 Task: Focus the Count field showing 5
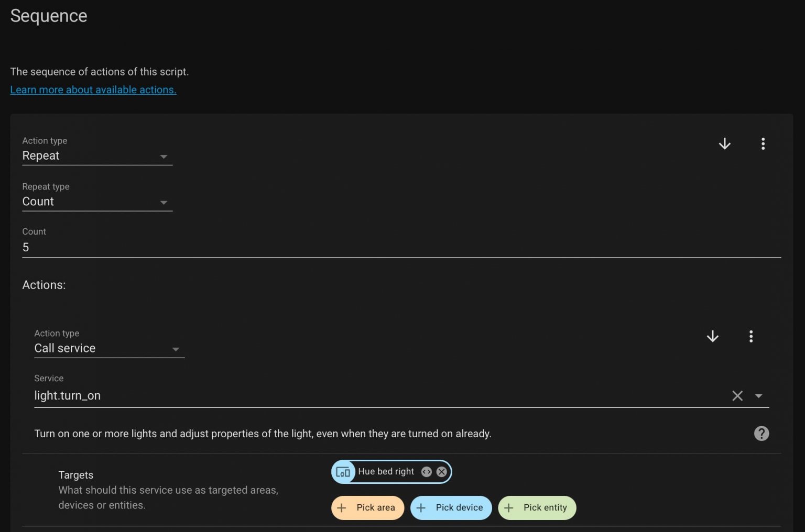pos(401,248)
